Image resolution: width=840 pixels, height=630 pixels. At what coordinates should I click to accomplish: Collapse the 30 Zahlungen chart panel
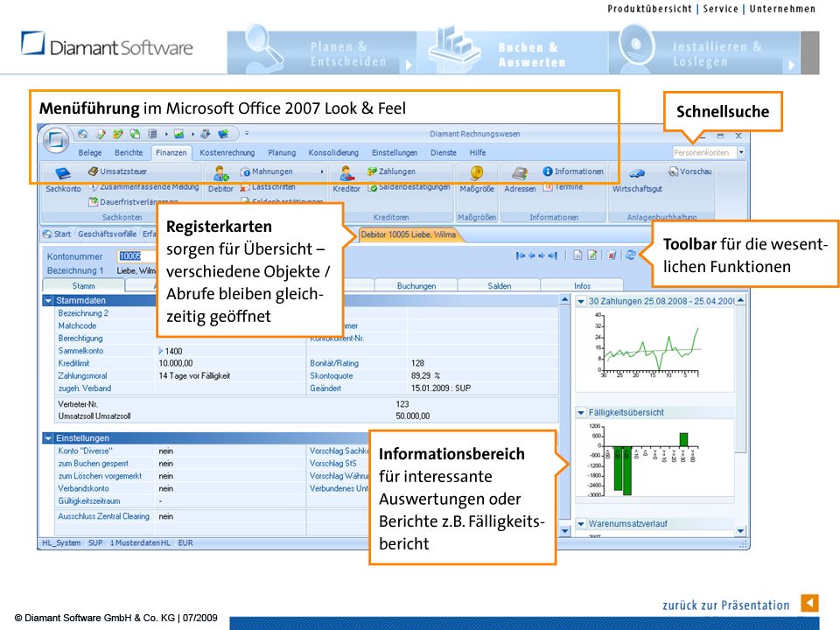tap(581, 302)
